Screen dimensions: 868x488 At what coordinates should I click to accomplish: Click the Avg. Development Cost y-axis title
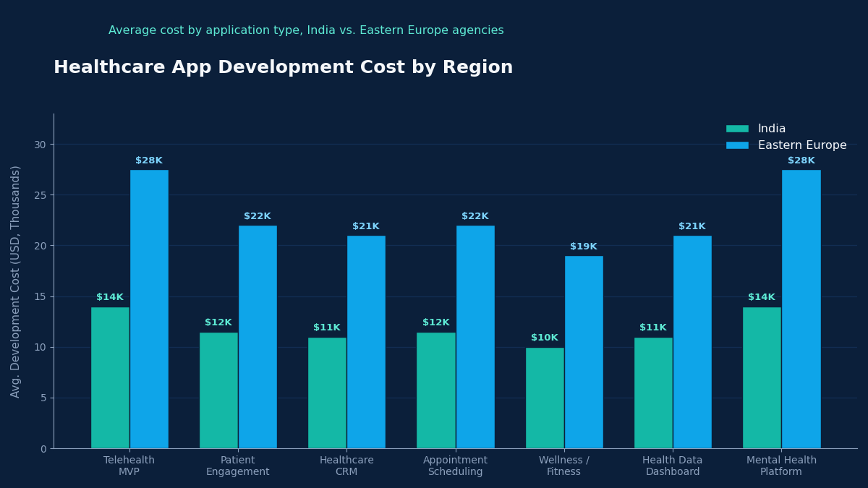pos(16,281)
